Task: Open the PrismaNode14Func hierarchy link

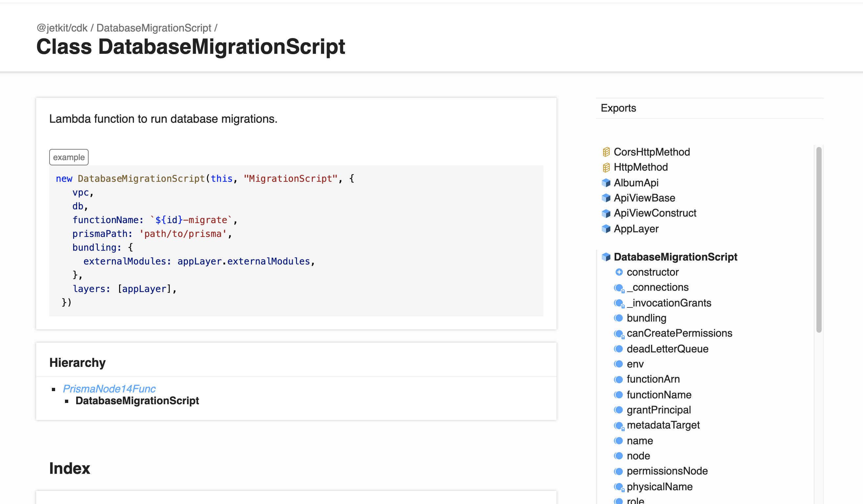Action: point(109,388)
